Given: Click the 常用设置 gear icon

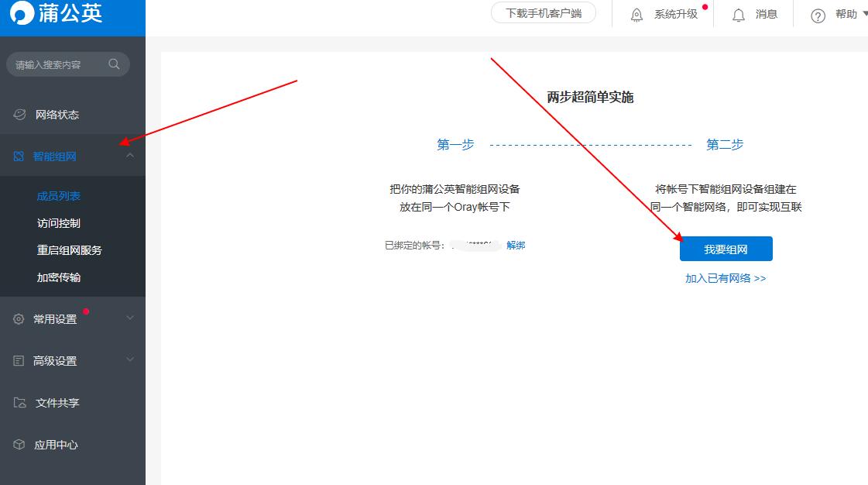Looking at the screenshot, I should click(x=19, y=318).
